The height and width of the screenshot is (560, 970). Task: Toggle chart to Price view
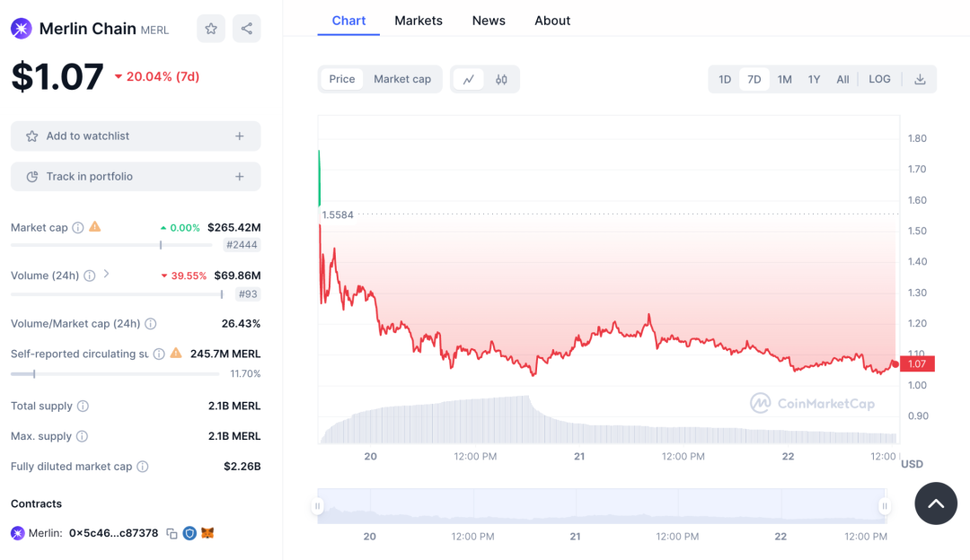[342, 79]
